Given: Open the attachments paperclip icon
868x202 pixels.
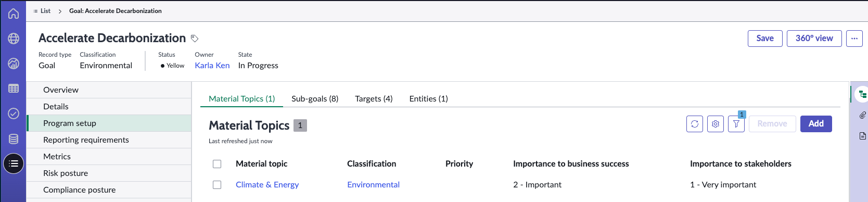Looking at the screenshot, I should pos(862,115).
